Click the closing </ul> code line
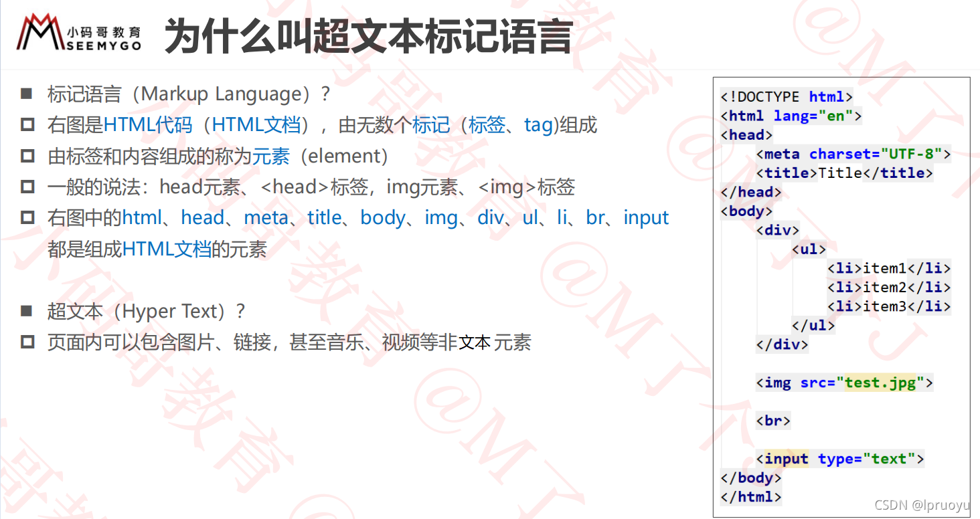The image size is (980, 519). pyautogui.click(x=813, y=325)
